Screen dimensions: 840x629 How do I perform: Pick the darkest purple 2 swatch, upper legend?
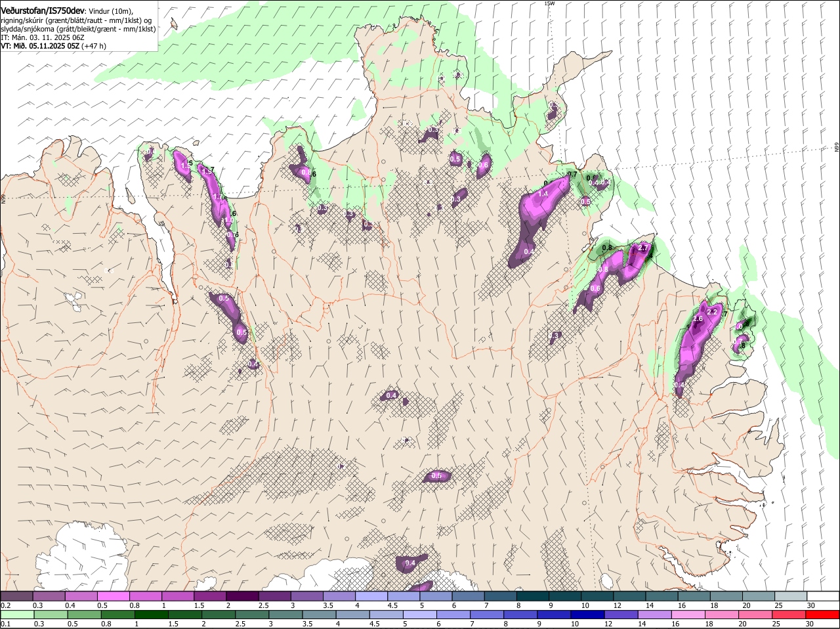(x=242, y=596)
